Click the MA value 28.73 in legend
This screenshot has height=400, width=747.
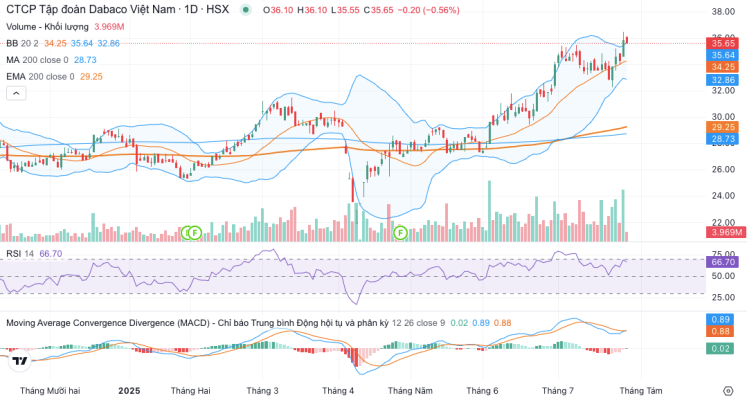click(x=85, y=60)
